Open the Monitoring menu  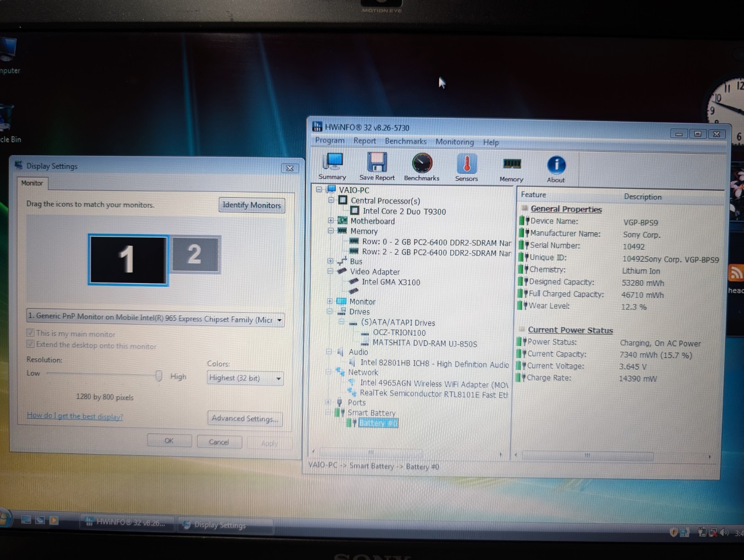click(455, 142)
